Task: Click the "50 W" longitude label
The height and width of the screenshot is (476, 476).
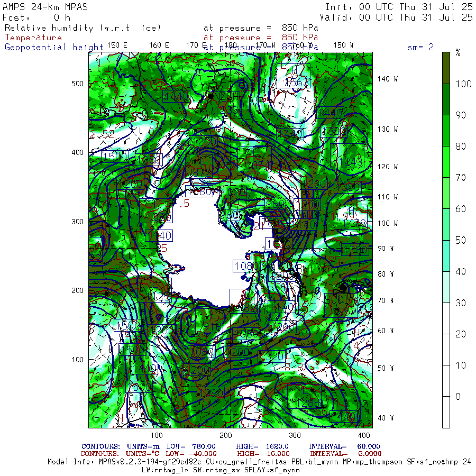Action: click(x=386, y=368)
